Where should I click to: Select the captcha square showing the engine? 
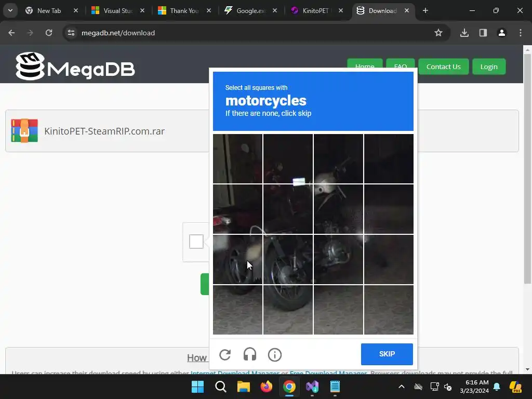point(338,259)
